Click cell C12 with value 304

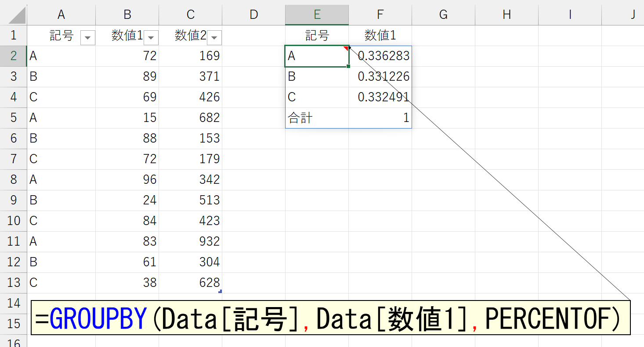(191, 262)
